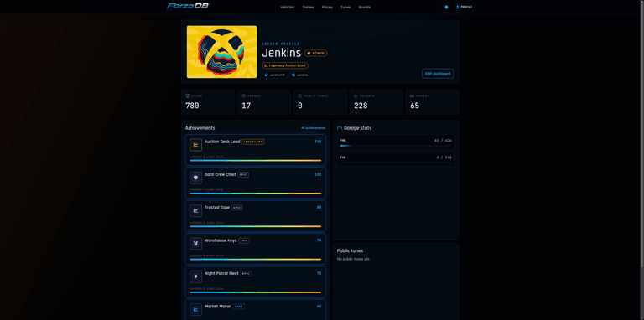Click the Edit dashboard button
This screenshot has width=644, height=320.
click(438, 74)
